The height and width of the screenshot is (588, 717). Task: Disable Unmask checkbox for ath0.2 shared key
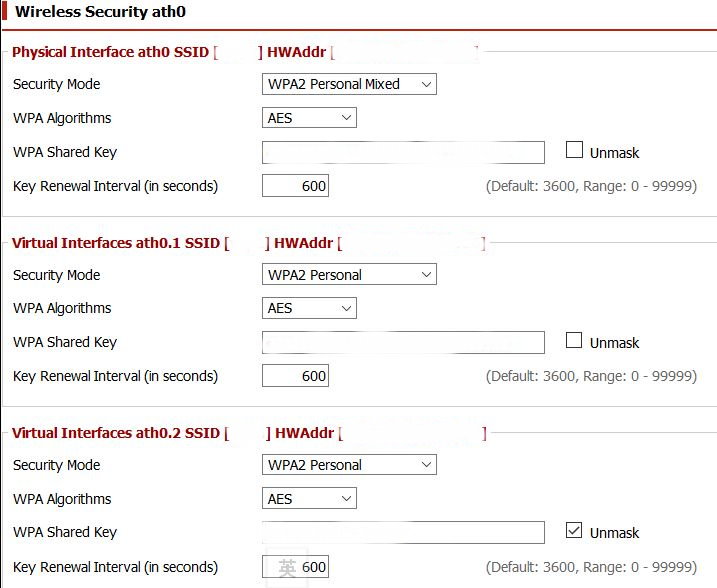[x=574, y=530]
